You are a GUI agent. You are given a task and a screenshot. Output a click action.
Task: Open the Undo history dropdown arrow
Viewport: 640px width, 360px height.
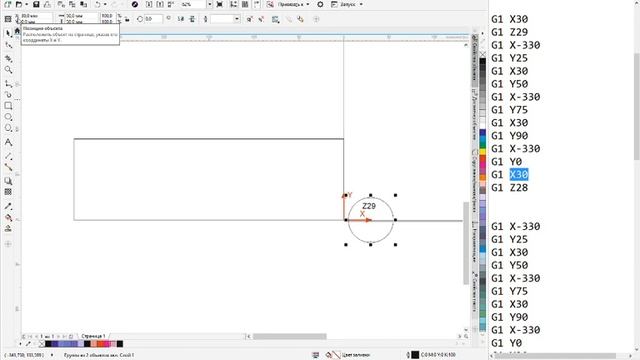click(x=105, y=4)
